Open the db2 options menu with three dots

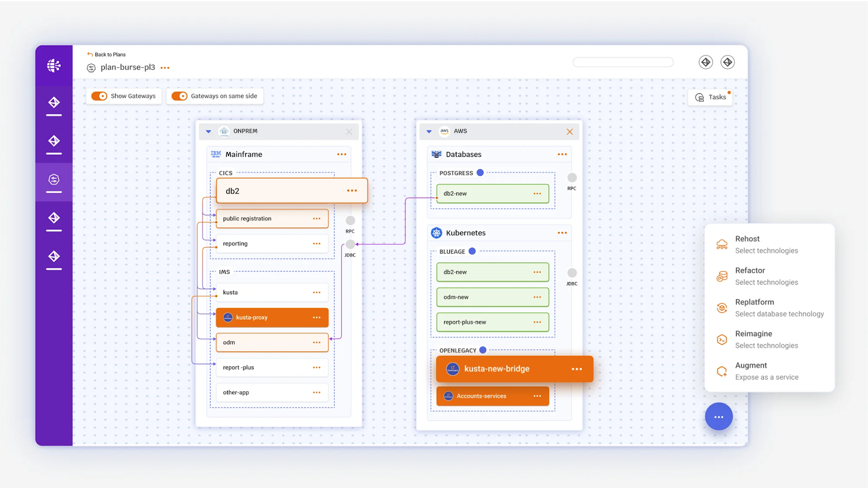pos(352,190)
